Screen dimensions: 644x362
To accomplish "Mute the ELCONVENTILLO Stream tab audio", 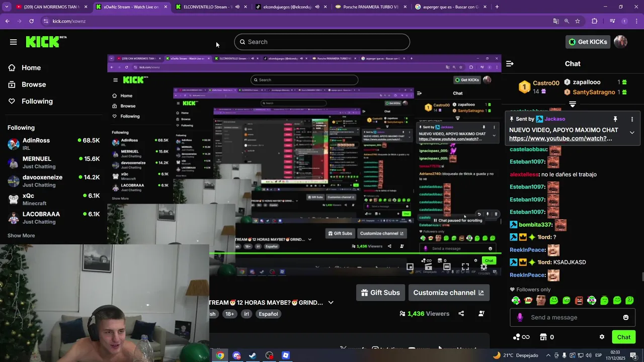I will click(236, 7).
